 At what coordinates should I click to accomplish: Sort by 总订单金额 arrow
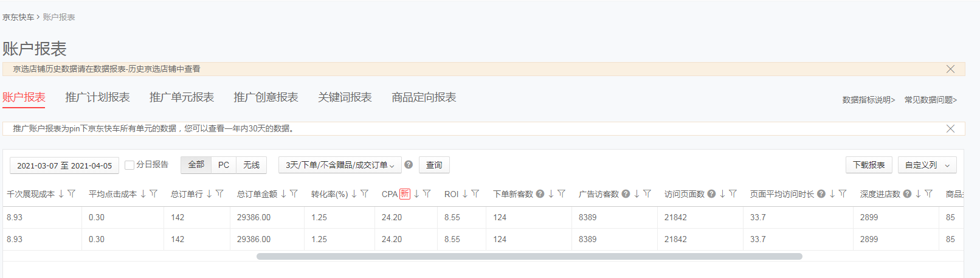[x=283, y=194]
